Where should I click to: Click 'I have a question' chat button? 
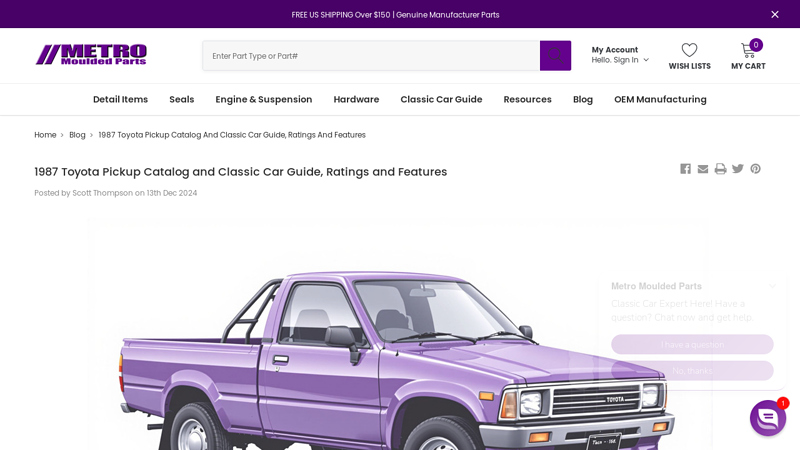coord(692,344)
